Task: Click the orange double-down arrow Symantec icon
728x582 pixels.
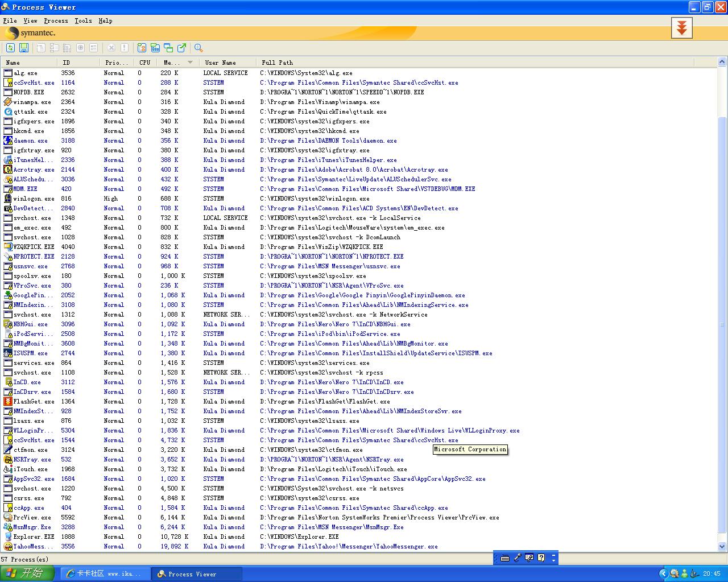Action: click(x=681, y=28)
